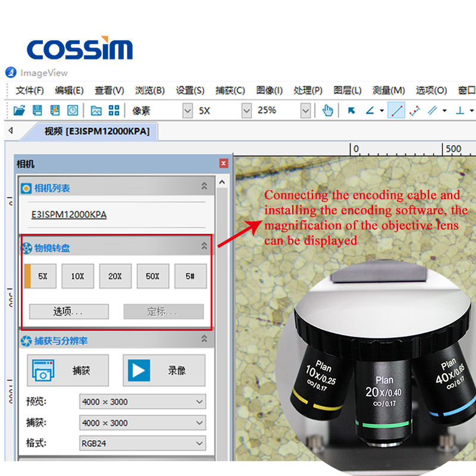
Task: Select the angle measurement tool
Action: click(x=369, y=110)
